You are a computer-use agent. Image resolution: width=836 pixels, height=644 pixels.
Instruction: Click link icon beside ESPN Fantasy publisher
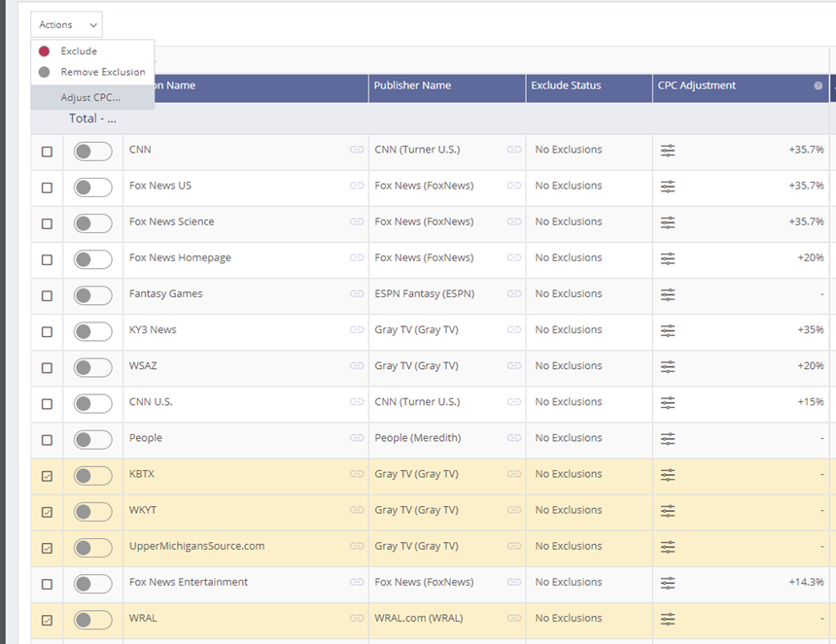(x=513, y=294)
